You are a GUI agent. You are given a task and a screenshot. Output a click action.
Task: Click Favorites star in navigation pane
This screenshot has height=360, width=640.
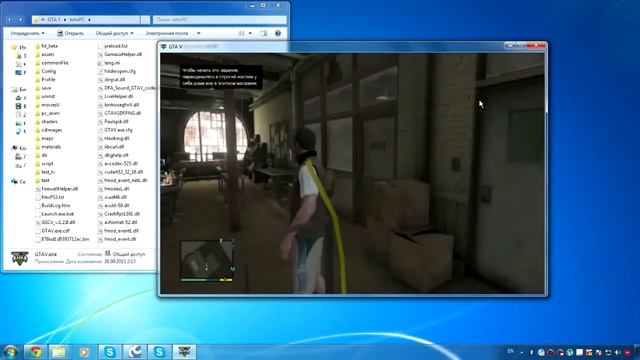click(x=14, y=47)
